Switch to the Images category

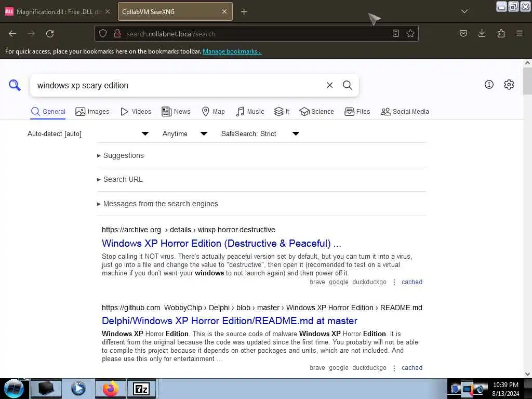tap(92, 112)
